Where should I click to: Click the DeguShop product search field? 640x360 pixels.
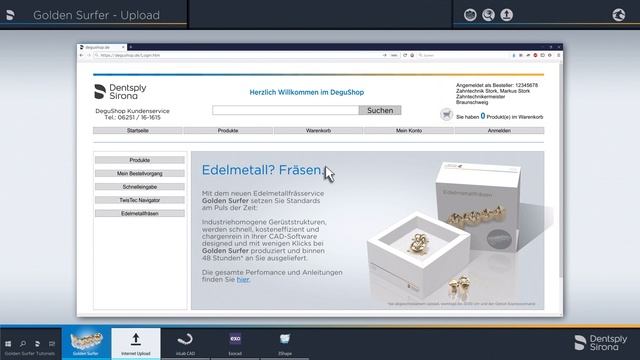pyautogui.click(x=285, y=110)
